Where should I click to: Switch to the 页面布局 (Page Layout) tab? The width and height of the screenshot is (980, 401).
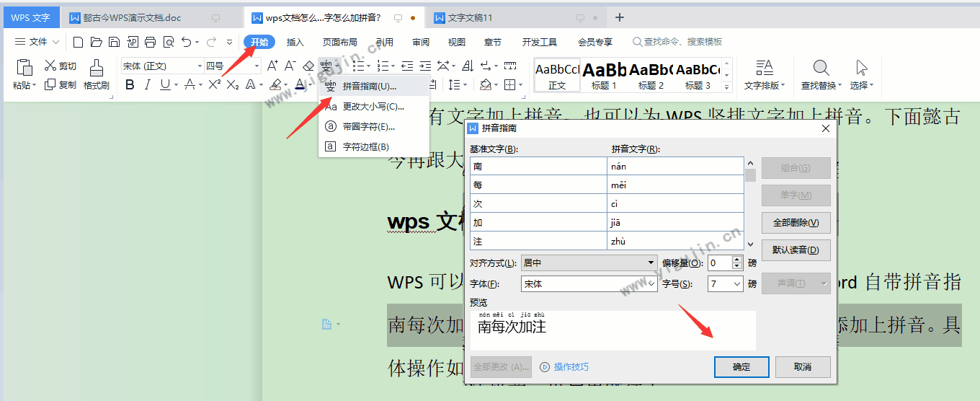[x=340, y=42]
